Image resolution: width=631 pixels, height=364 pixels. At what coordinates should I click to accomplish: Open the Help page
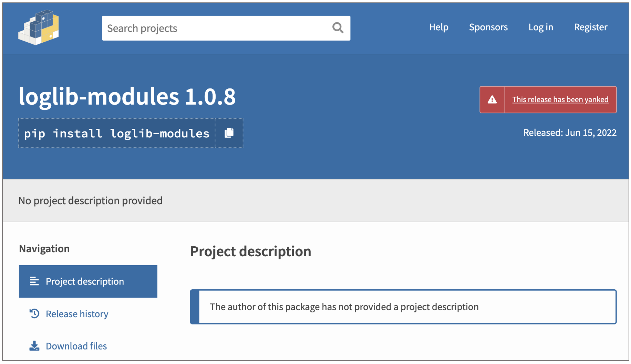[x=438, y=27]
